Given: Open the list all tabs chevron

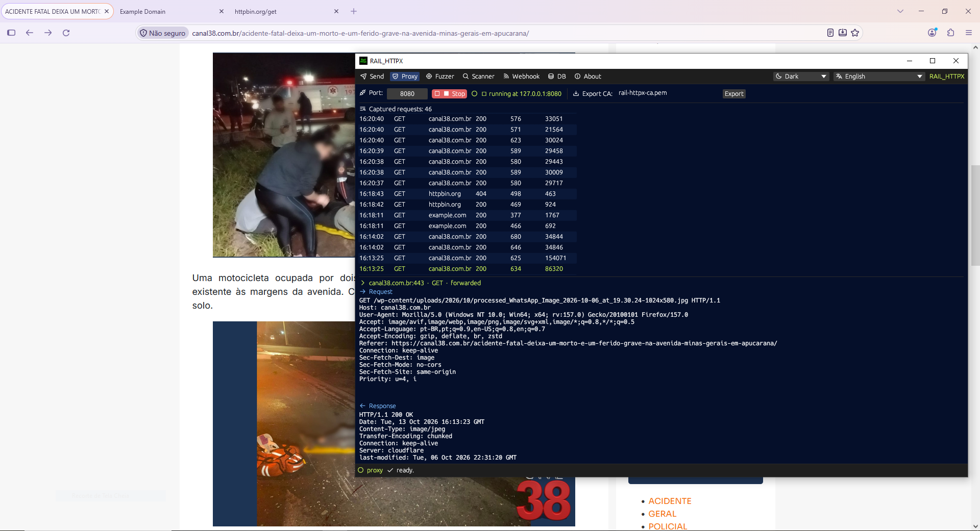Looking at the screenshot, I should coord(900,11).
